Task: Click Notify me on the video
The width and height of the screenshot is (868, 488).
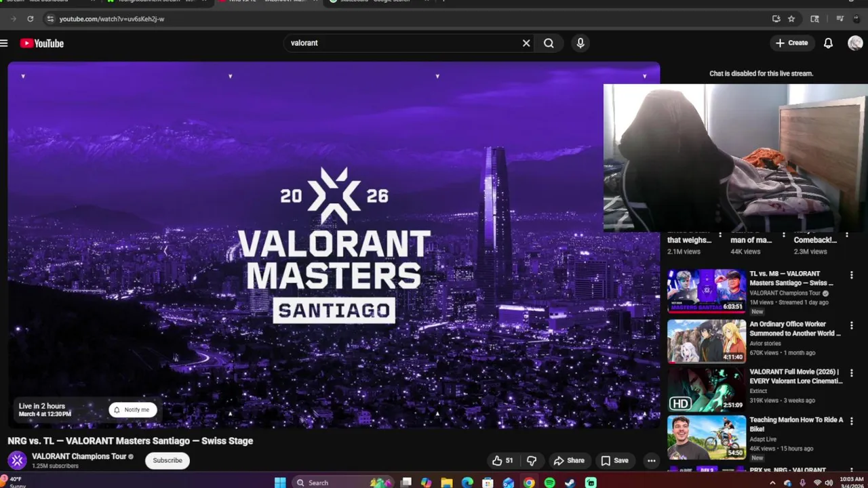Action: tap(133, 409)
